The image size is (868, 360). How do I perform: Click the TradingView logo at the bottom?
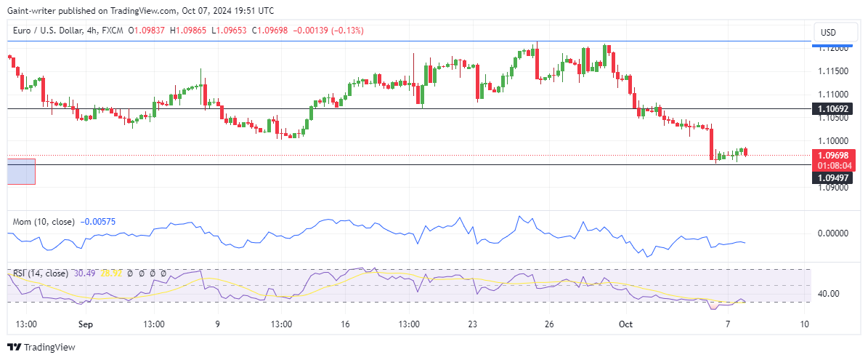pos(41,347)
